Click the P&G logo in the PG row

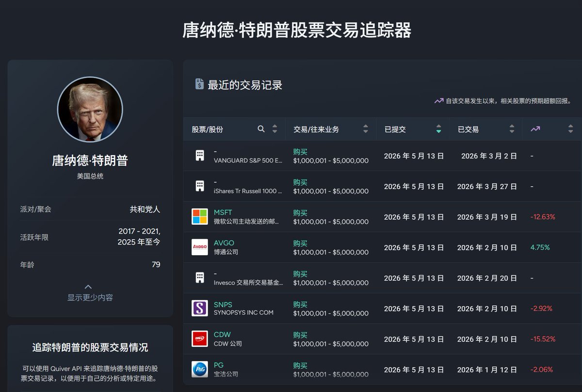(x=199, y=370)
